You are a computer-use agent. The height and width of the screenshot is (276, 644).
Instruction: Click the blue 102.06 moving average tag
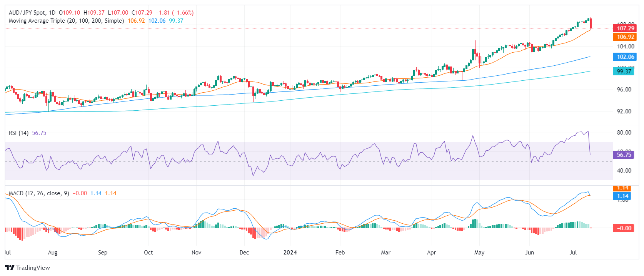coord(625,57)
